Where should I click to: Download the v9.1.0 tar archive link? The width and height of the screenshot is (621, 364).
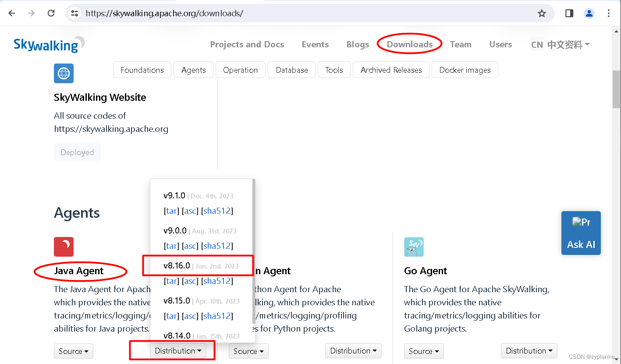point(171,211)
